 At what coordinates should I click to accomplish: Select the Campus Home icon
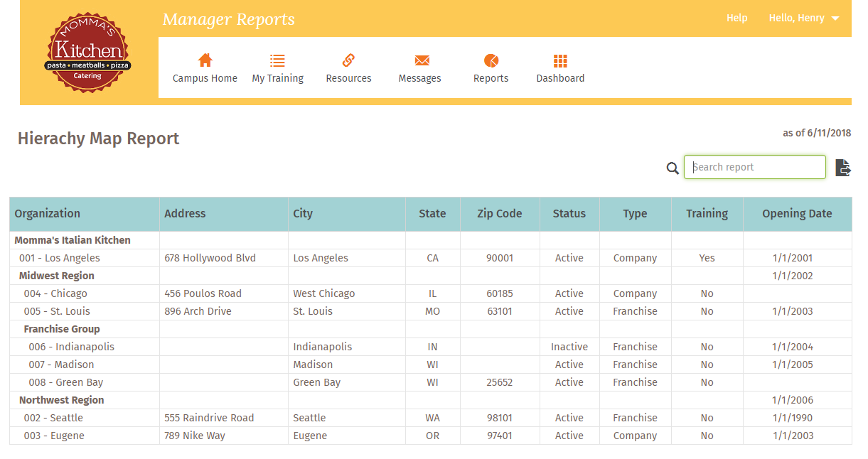[x=205, y=60]
